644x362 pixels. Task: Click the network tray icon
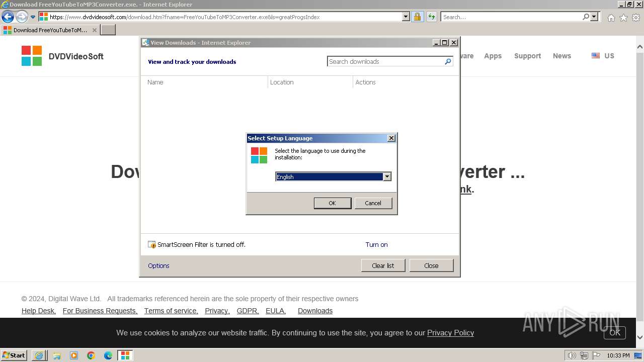584,355
